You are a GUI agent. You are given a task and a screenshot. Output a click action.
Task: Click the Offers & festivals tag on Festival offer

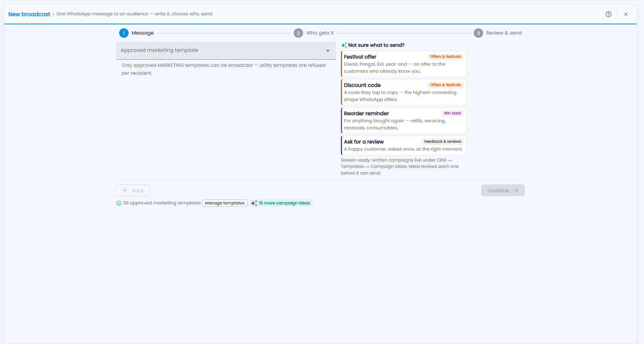tap(445, 57)
